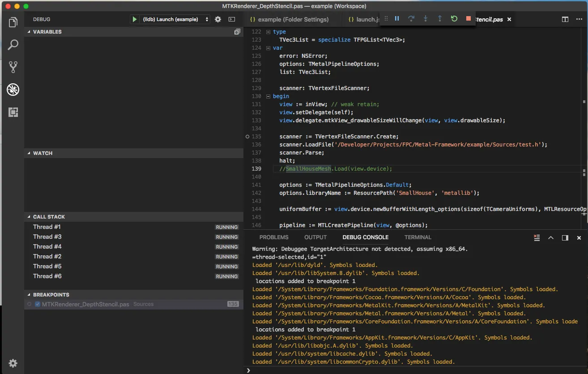The width and height of the screenshot is (588, 374).
Task: Fold the begin block at line 130
Action: [268, 96]
